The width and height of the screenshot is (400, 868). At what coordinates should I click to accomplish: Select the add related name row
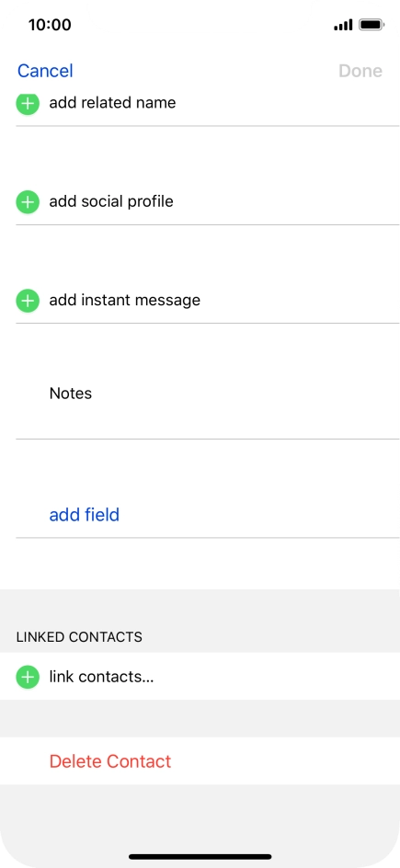(208, 105)
